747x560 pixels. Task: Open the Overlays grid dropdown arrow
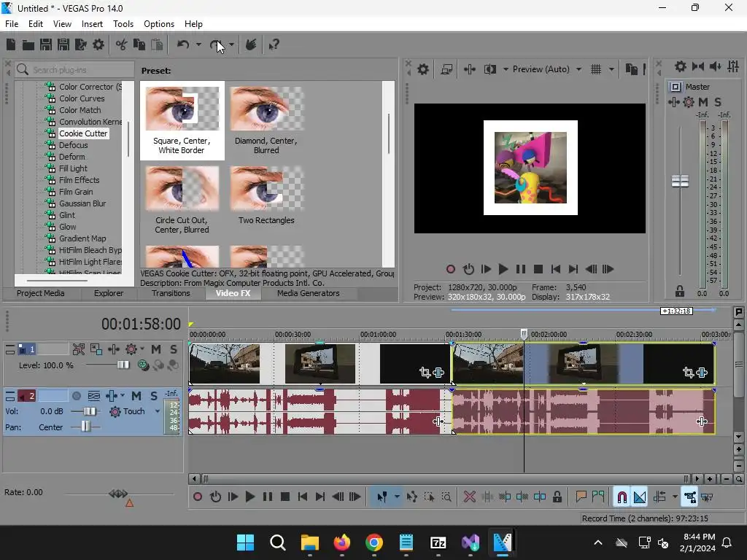click(x=612, y=69)
